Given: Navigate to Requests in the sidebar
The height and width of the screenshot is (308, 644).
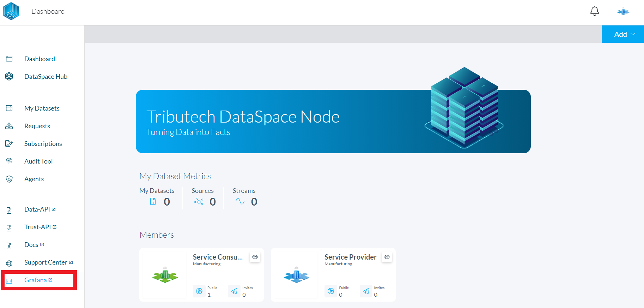Looking at the screenshot, I should 37,126.
